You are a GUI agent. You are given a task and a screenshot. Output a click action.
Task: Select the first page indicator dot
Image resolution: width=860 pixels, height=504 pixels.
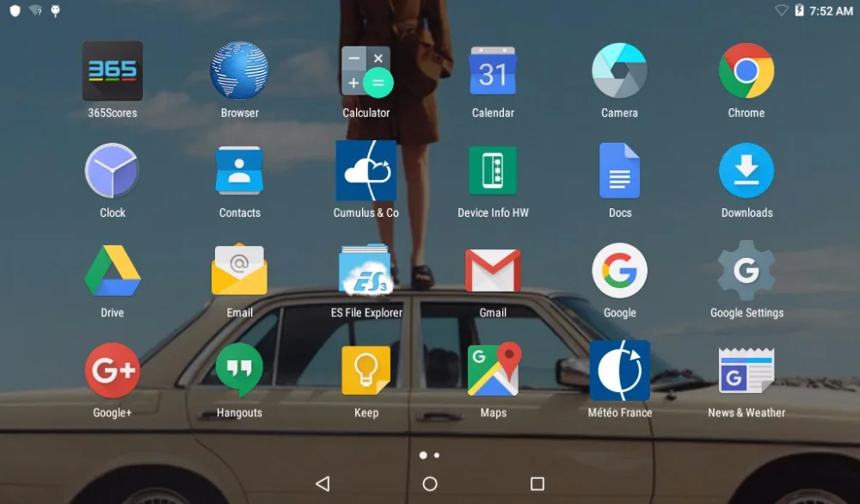point(423,455)
